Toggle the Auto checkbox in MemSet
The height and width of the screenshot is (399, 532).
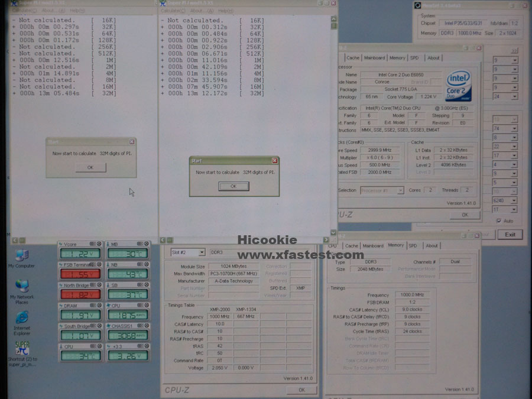[499, 221]
